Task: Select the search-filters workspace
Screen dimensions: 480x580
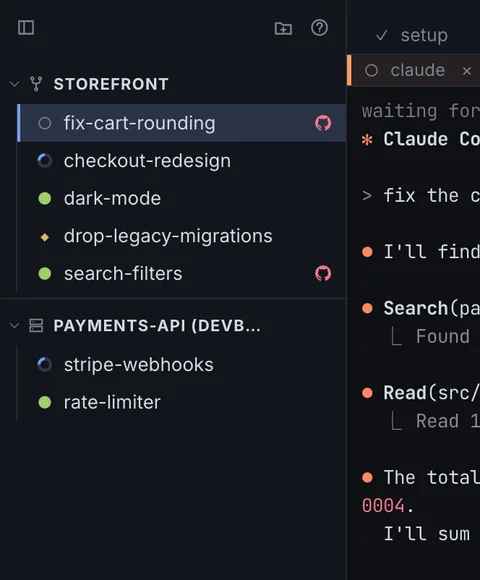Action: point(182,274)
